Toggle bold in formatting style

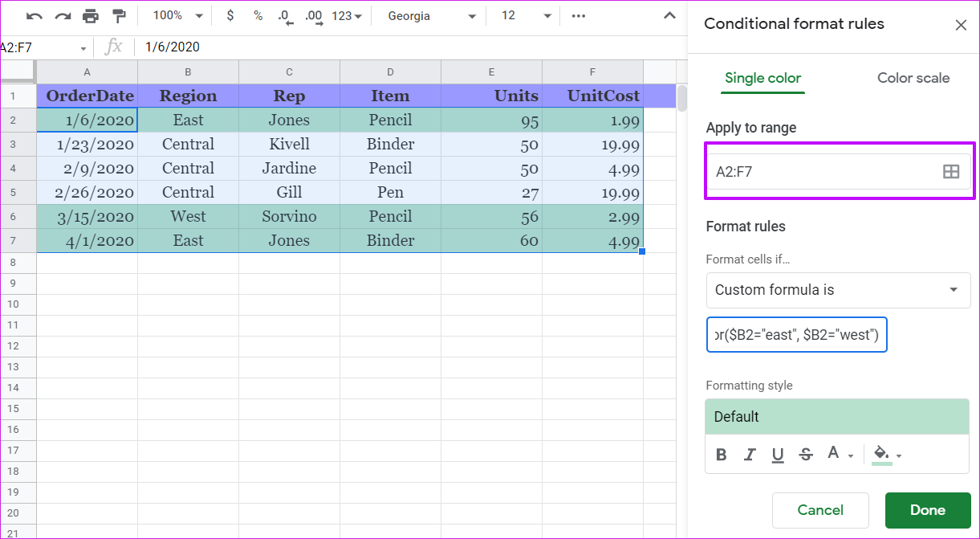[x=721, y=455]
